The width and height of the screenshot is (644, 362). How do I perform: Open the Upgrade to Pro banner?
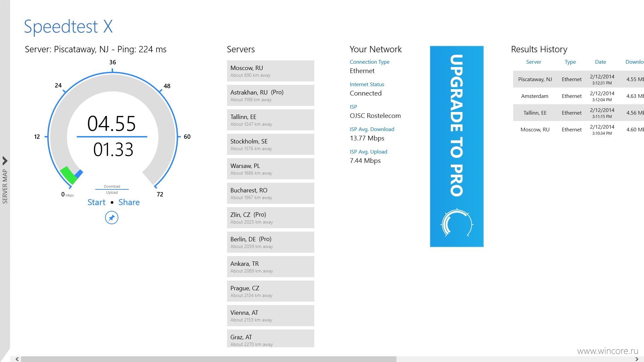pyautogui.click(x=457, y=146)
